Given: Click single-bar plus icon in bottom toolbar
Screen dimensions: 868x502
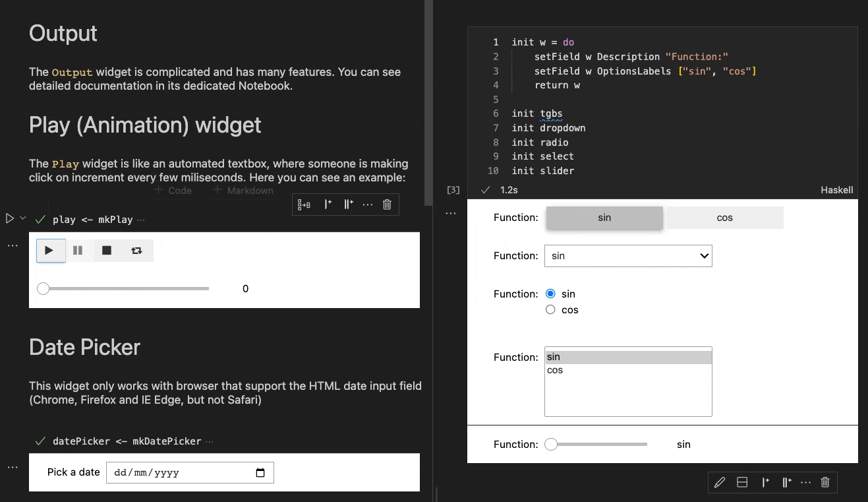Looking at the screenshot, I should coord(765,482).
